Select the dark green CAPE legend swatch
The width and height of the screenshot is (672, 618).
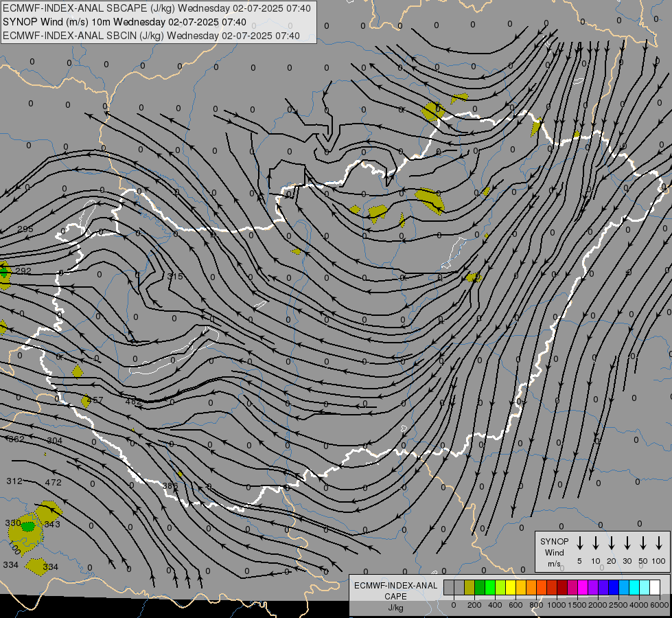pyautogui.click(x=480, y=588)
